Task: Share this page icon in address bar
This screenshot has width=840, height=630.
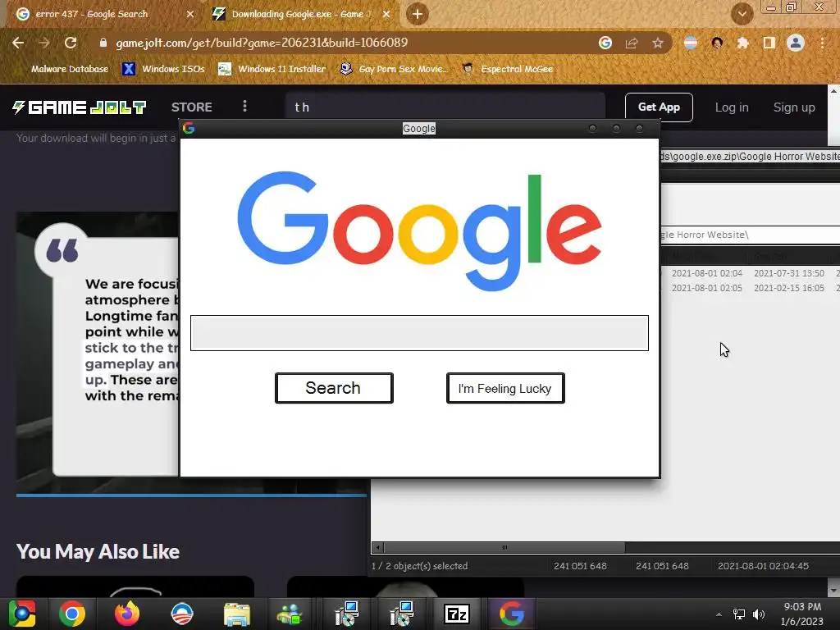Action: pyautogui.click(x=632, y=43)
